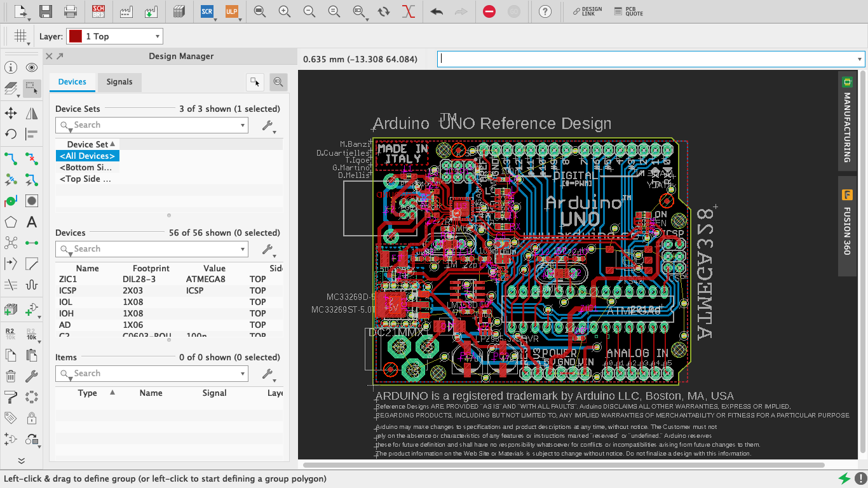Select the Text tool
Viewport: 868px width, 488px height.
[x=32, y=222]
